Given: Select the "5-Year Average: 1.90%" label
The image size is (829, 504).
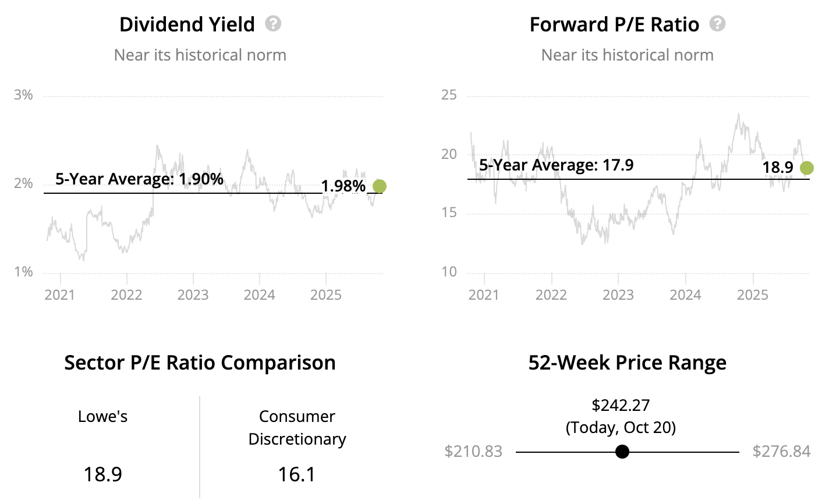Looking at the screenshot, I should [x=139, y=179].
